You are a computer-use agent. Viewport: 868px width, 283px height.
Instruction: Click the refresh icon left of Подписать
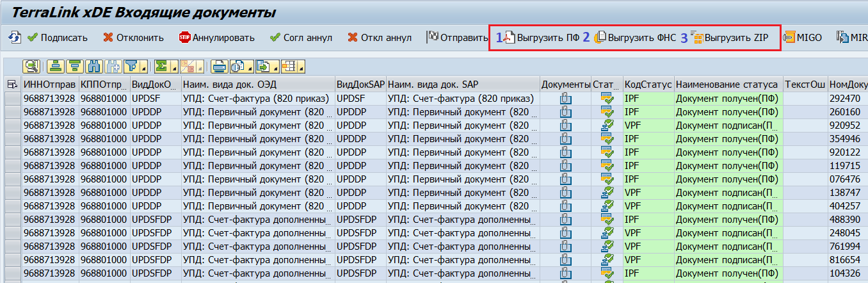click(x=14, y=38)
